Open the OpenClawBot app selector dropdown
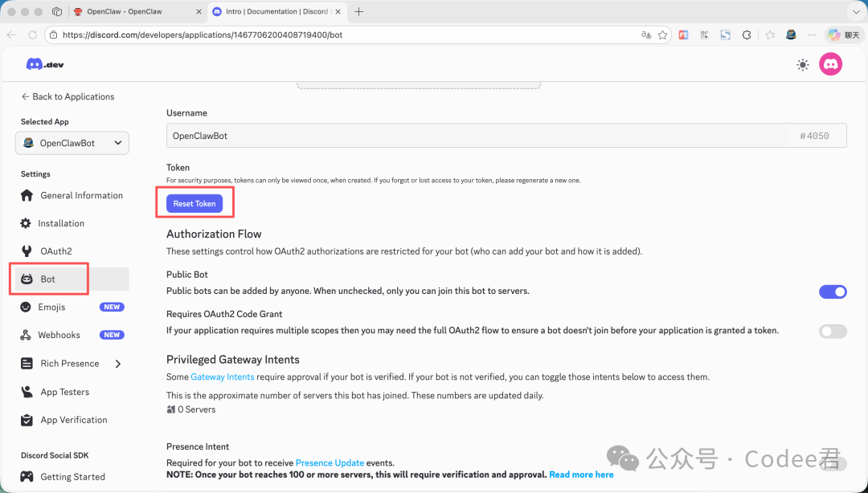Image resolution: width=868 pixels, height=493 pixels. 72,143
